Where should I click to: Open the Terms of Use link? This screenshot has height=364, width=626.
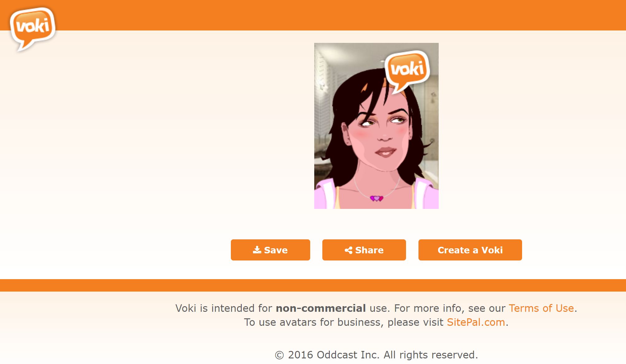click(541, 308)
